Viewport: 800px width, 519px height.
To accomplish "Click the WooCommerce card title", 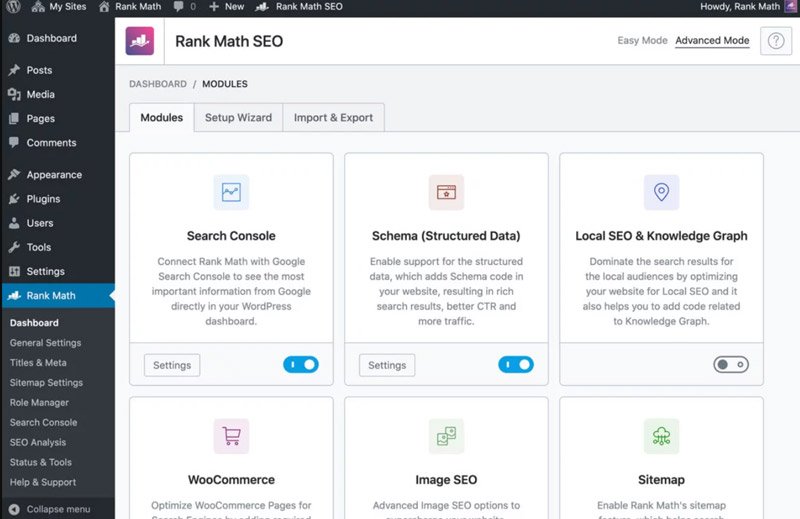I will coord(231,480).
